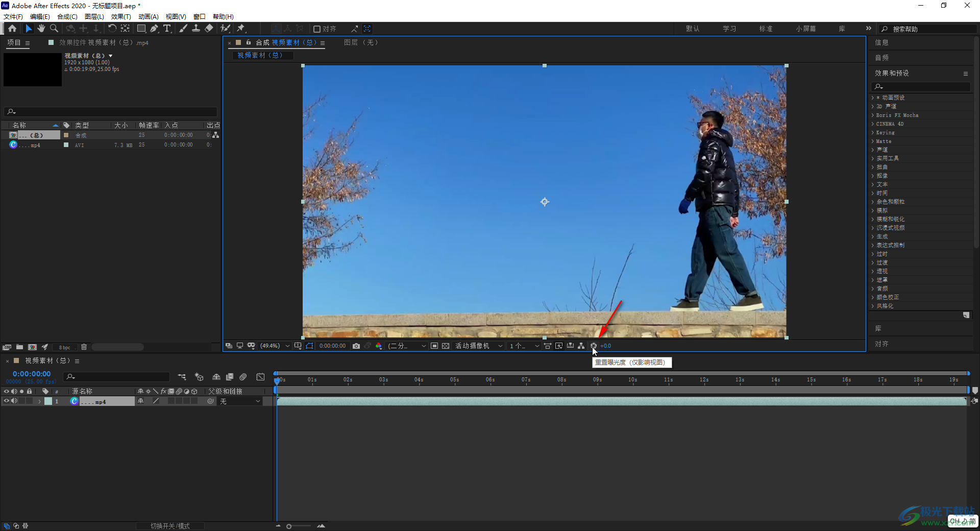Viewport: 980px width, 531px height.
Task: Click the 8 bpc color depth button
Action: (x=65, y=347)
